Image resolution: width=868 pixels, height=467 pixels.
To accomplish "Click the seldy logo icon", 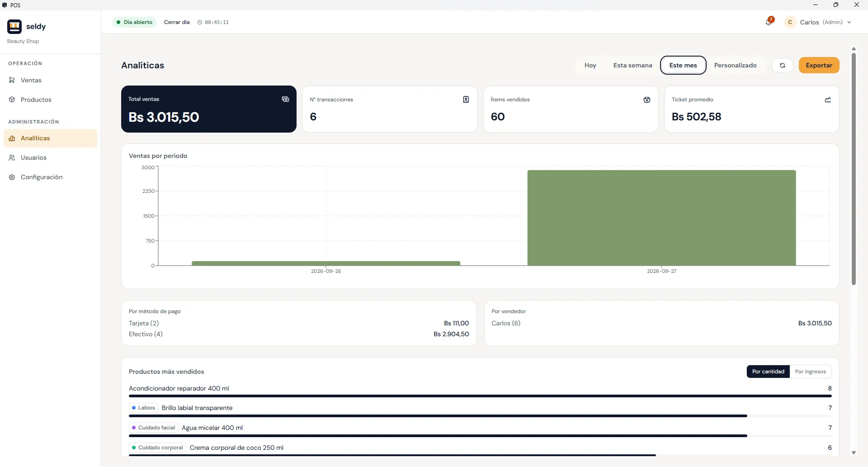I will [x=14, y=27].
